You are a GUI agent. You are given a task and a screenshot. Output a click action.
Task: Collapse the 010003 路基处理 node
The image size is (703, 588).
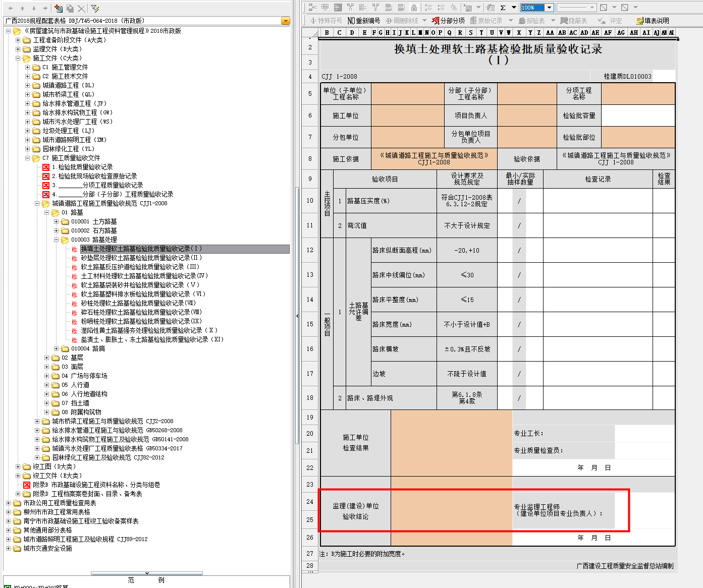(56, 240)
